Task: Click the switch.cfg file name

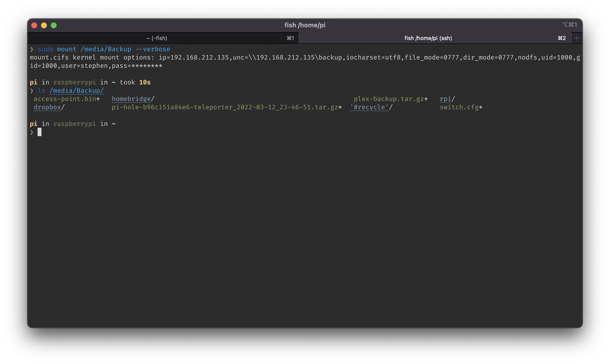Action: pos(459,107)
